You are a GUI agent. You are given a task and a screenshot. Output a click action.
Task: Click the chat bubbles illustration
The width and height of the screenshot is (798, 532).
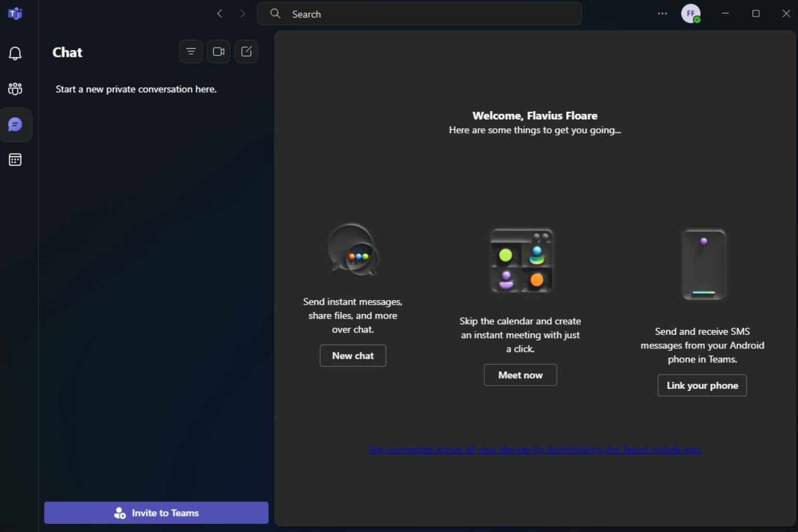coord(353,250)
